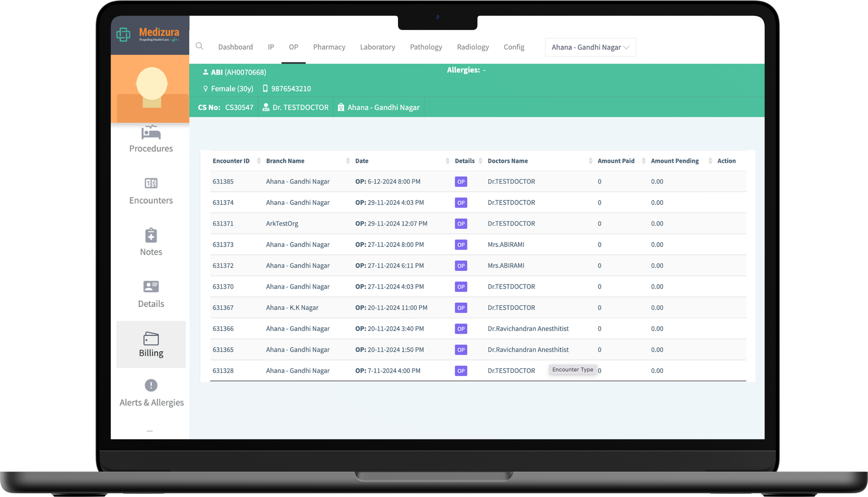Open the Procedures sidebar icon
The height and width of the screenshot is (497, 868).
click(151, 133)
